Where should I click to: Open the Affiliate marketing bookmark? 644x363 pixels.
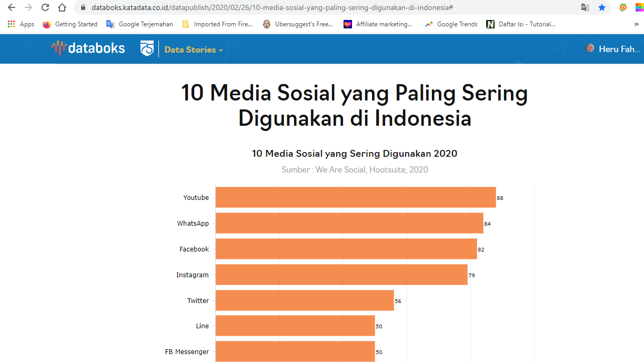[x=378, y=24]
